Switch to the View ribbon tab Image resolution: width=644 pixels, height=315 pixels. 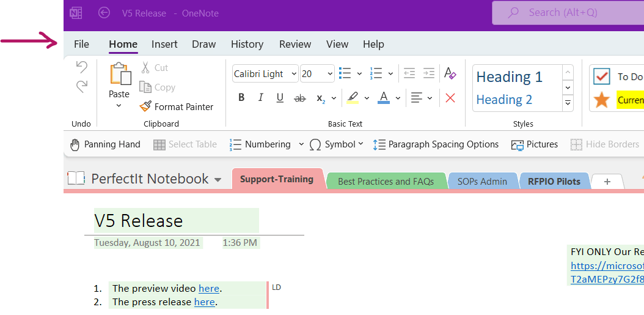[337, 44]
